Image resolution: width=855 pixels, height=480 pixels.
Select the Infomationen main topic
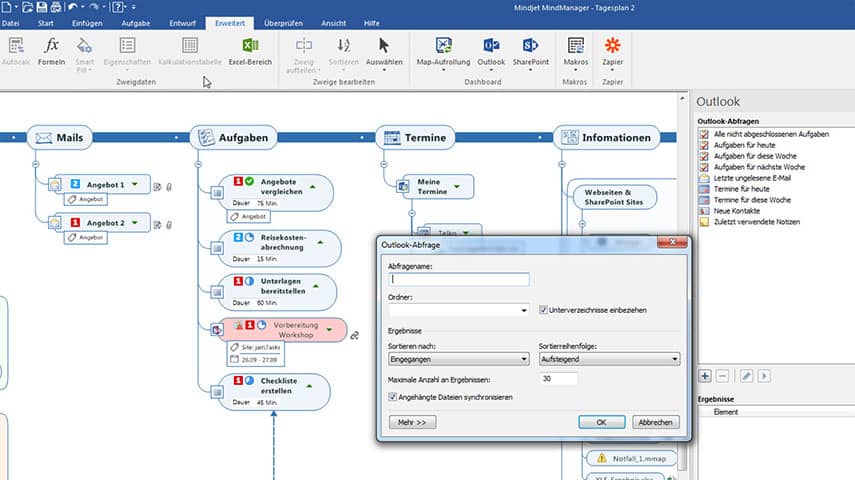pyautogui.click(x=606, y=137)
